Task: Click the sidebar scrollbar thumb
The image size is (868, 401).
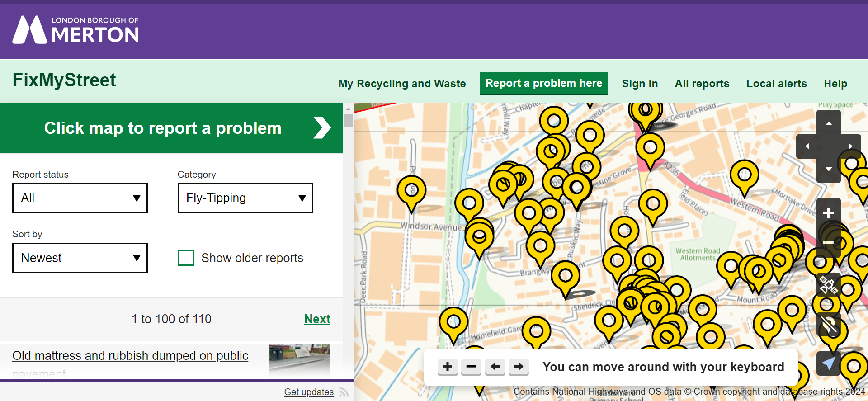Action: tap(348, 121)
